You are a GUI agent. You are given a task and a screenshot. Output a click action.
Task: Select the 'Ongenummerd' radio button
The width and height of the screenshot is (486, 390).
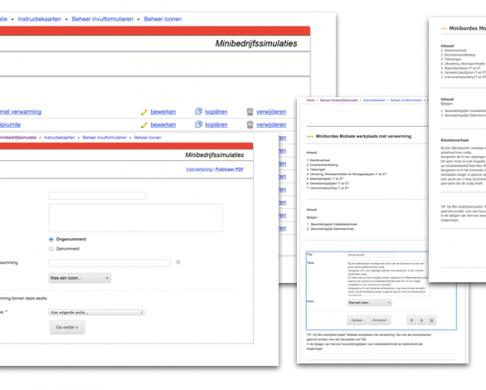tap(51, 239)
